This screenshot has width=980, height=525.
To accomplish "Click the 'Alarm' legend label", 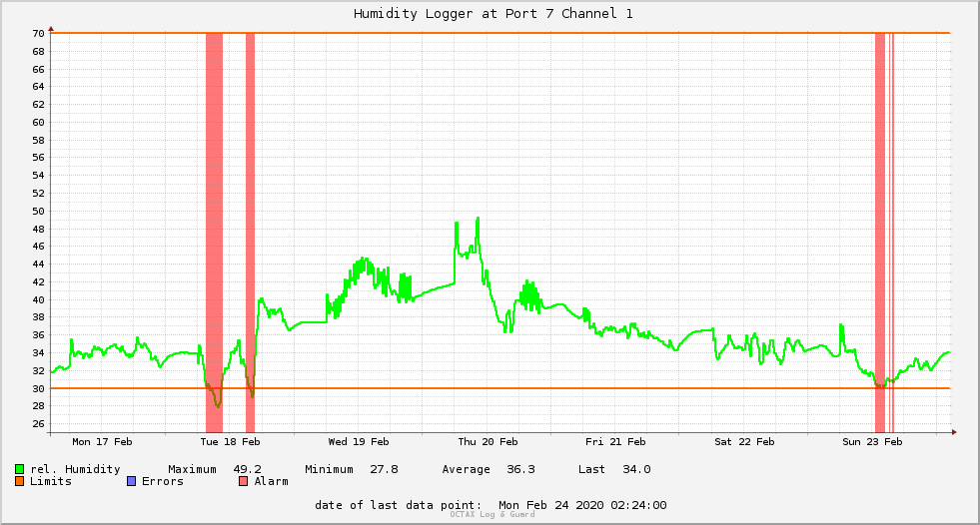I will tap(272, 481).
